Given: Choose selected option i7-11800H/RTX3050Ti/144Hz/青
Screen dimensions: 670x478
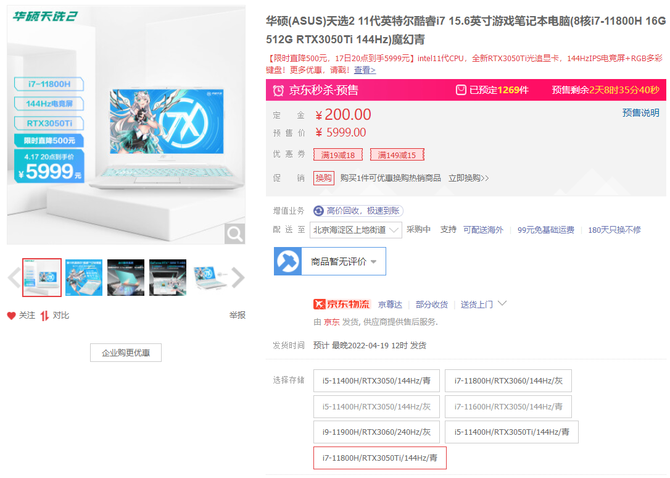Looking at the screenshot, I should click(x=380, y=458).
